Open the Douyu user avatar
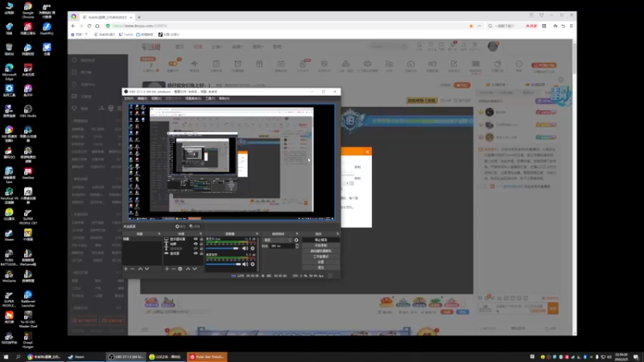Image resolution: width=644 pixels, height=362 pixels. [x=493, y=46]
